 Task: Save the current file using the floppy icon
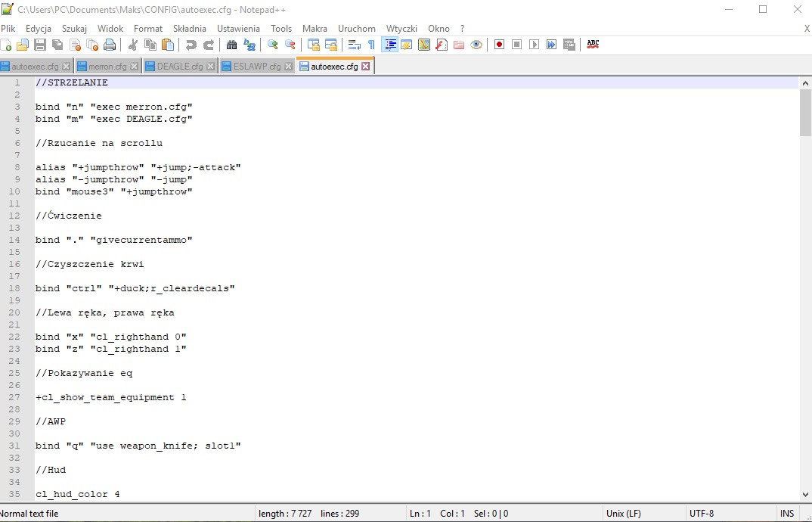(x=40, y=45)
